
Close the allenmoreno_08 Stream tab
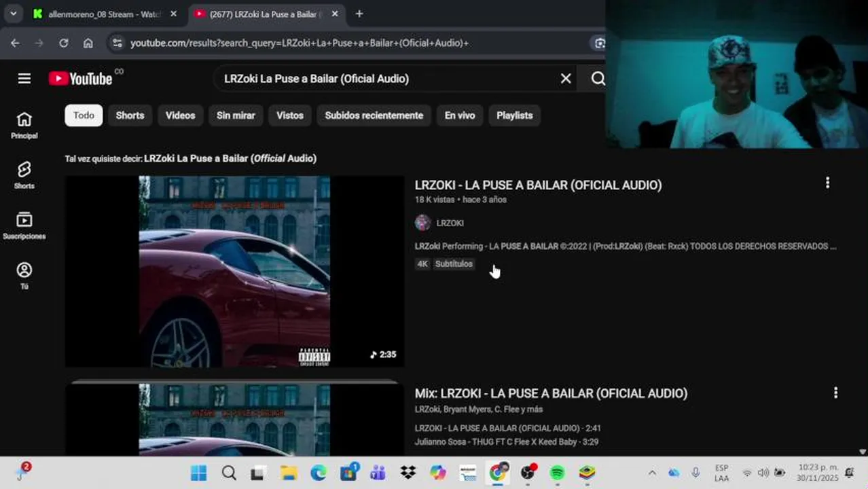tap(173, 14)
